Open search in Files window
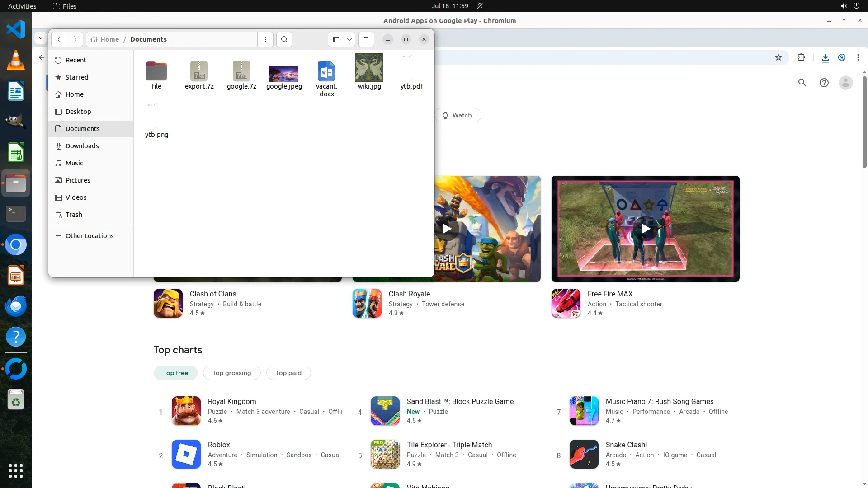Image resolution: width=868 pixels, height=488 pixels. pyautogui.click(x=284, y=39)
